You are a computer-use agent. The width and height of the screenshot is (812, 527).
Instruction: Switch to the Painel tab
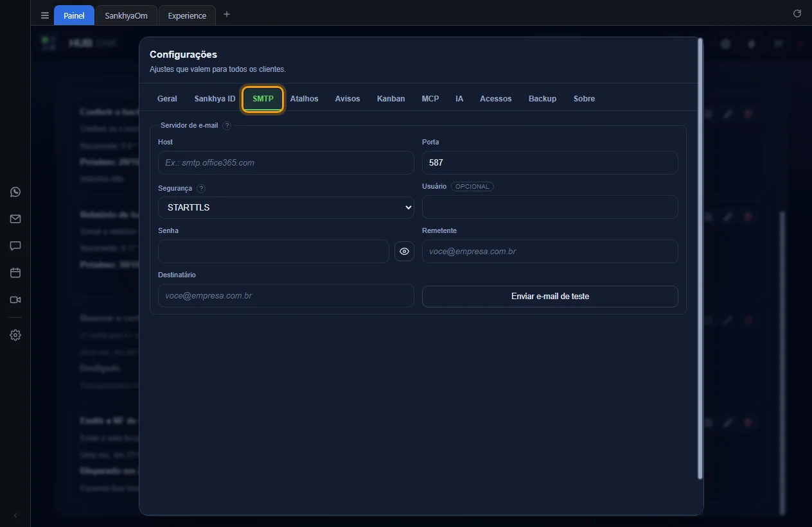click(x=74, y=15)
